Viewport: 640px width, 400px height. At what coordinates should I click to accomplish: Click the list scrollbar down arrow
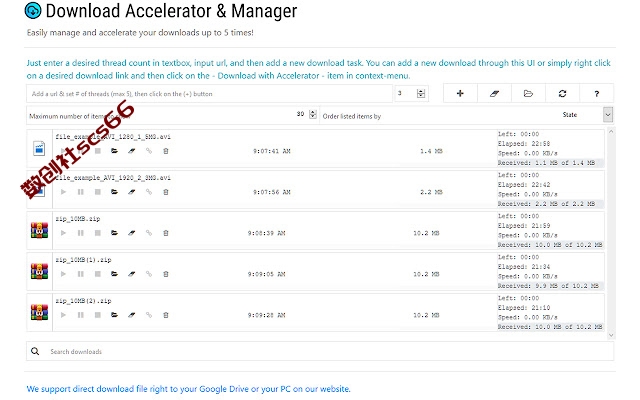pos(611,335)
